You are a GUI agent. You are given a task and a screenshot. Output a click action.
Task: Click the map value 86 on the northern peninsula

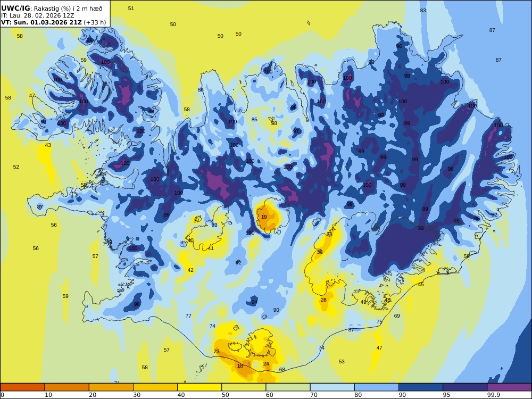click(x=201, y=90)
